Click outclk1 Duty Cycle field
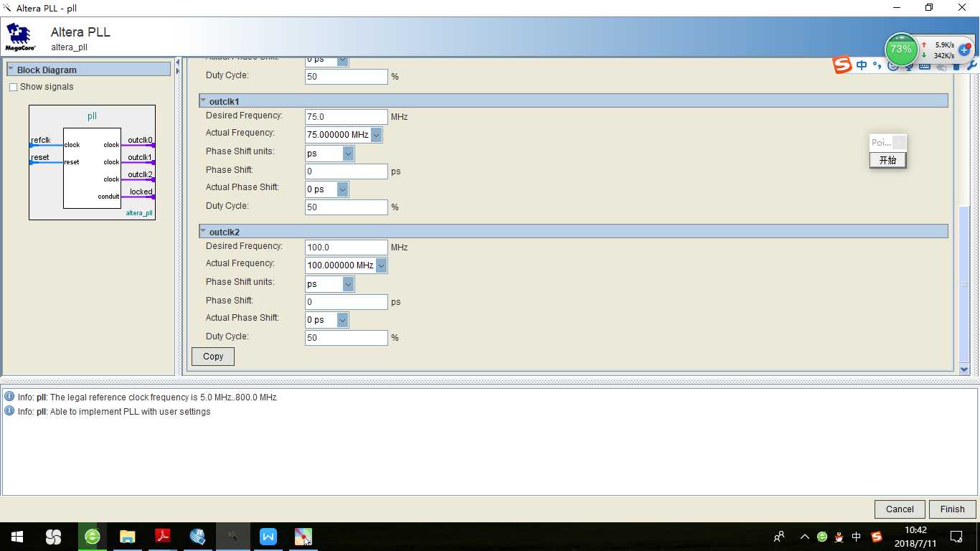Image resolution: width=980 pixels, height=551 pixels. point(347,207)
